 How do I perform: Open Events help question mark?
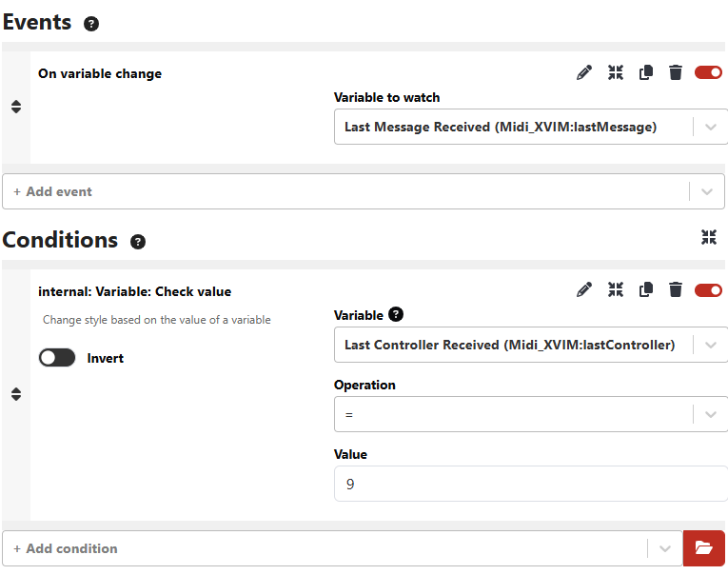pos(91,24)
